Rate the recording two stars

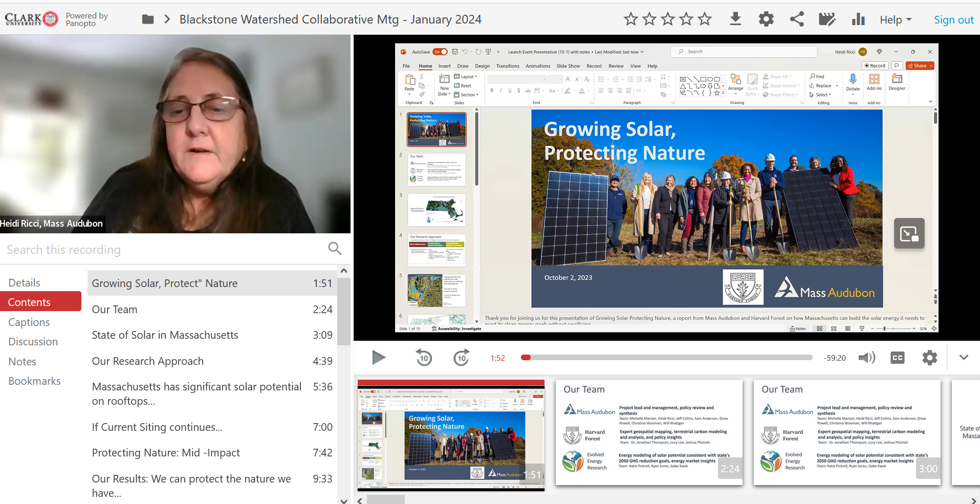tap(649, 19)
